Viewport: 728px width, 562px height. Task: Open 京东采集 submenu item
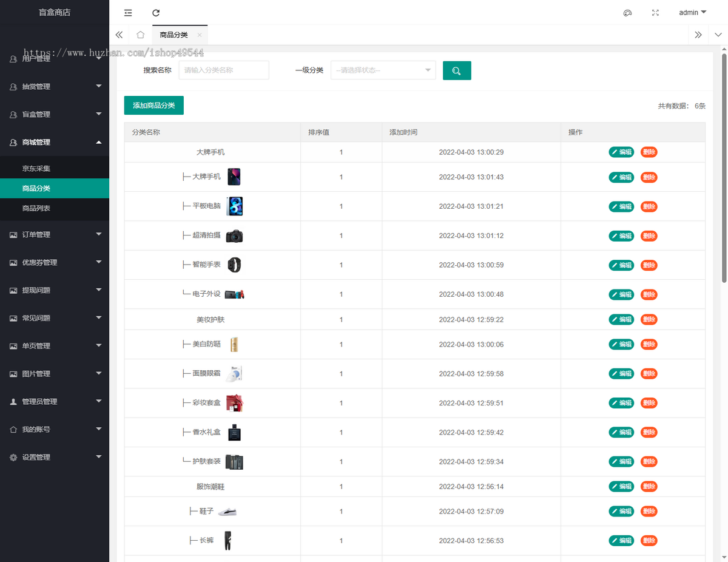pyautogui.click(x=55, y=169)
